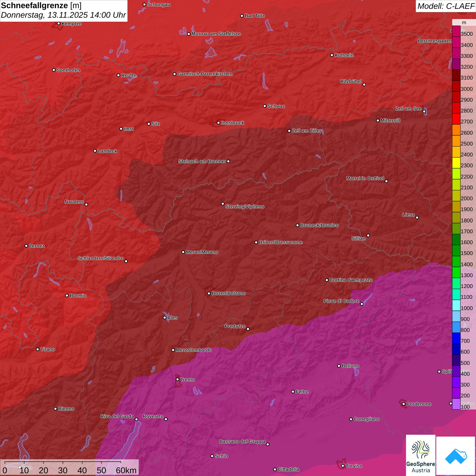476x476 pixels.
Task: Click the 200 legend value
Action: pos(465,396)
